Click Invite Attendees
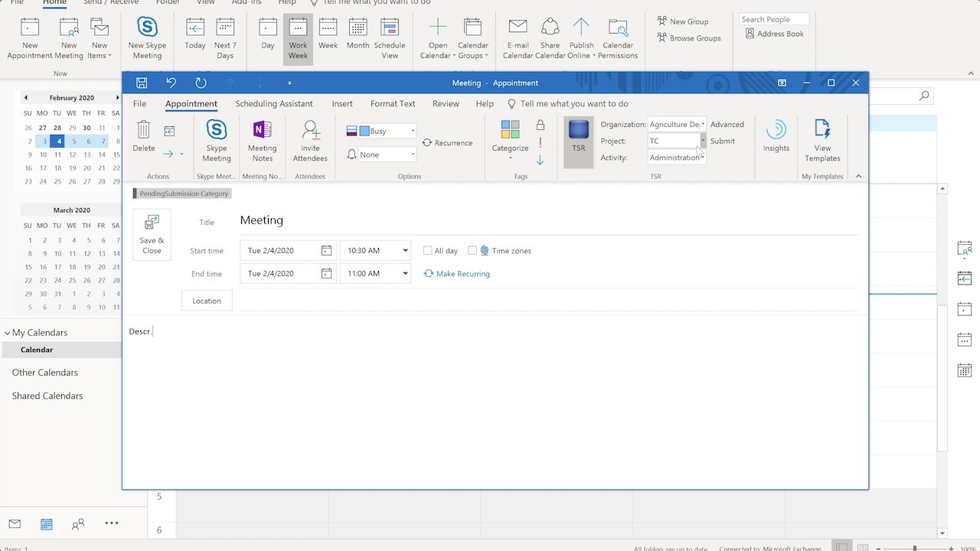 pos(310,142)
